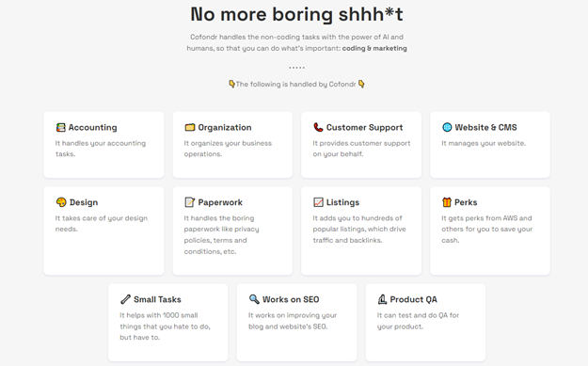The image size is (588, 366).
Task: Click 'It provides customer support on your behalf.'
Action: point(361,149)
